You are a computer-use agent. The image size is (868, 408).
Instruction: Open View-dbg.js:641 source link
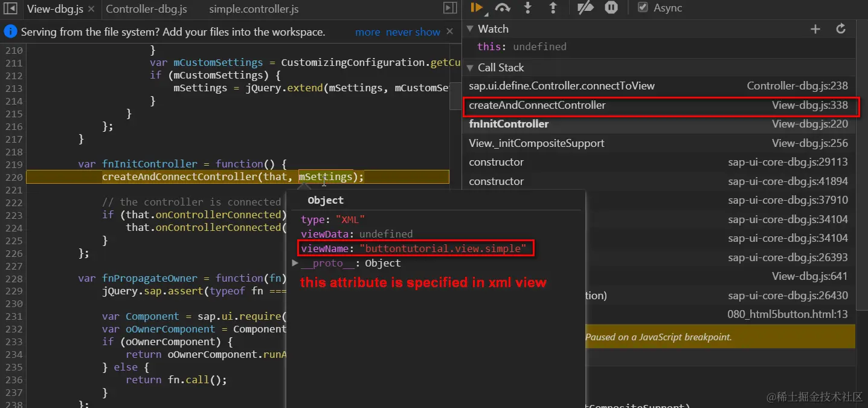(x=810, y=276)
